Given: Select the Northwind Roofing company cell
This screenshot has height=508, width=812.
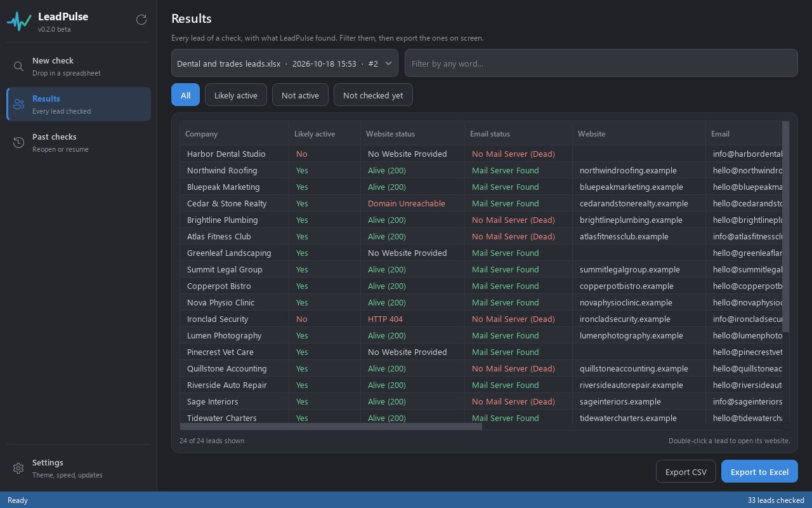Looking at the screenshot, I should pyautogui.click(x=234, y=170).
